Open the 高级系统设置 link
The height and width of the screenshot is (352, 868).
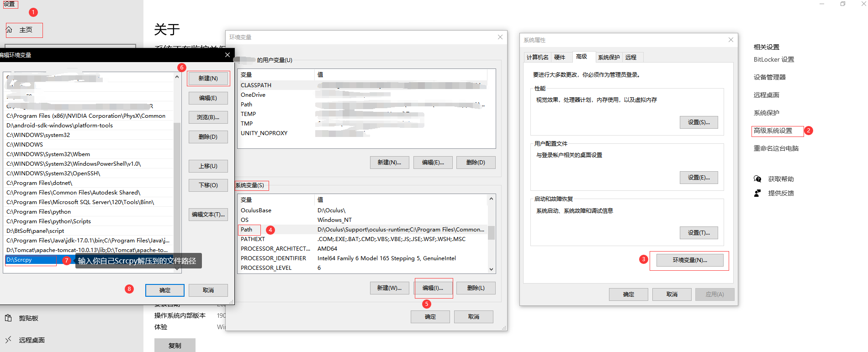click(x=773, y=131)
